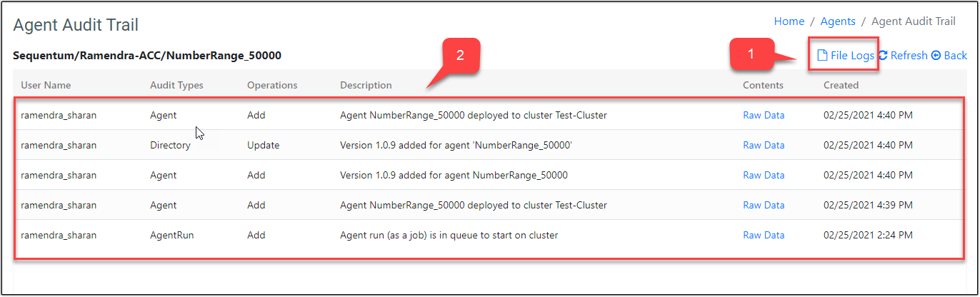
Task: Open Raw Data for the AgentRun entry
Action: tap(764, 235)
